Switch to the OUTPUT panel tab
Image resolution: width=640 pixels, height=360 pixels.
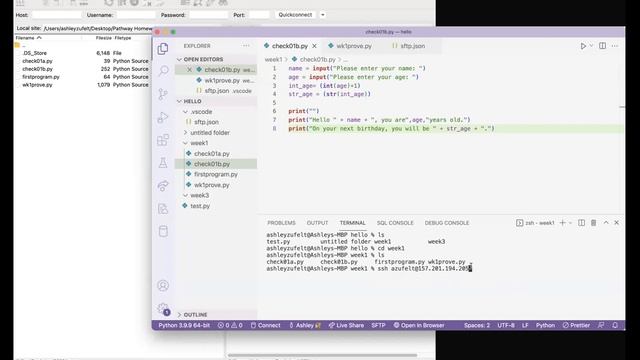[317, 223]
